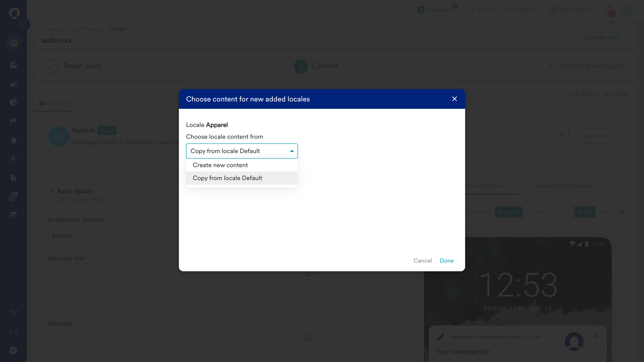Image resolution: width=644 pixels, height=362 pixels.
Task: Click the pencil icon in notification preview
Action: [x=441, y=337]
